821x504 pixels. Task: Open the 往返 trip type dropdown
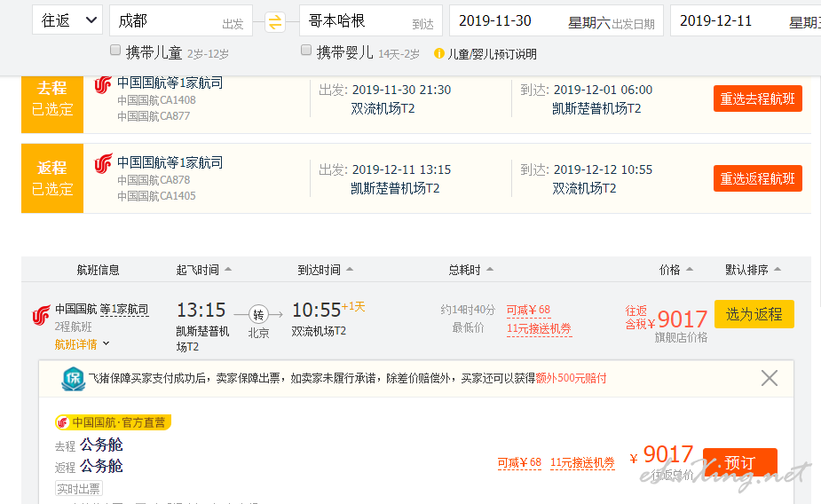67,20
